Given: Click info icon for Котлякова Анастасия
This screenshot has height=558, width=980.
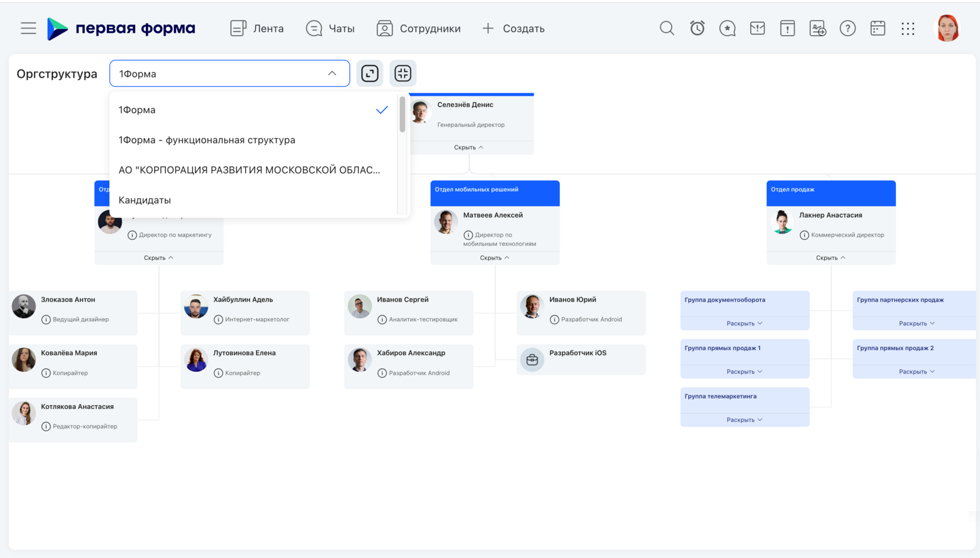Looking at the screenshot, I should [x=46, y=427].
